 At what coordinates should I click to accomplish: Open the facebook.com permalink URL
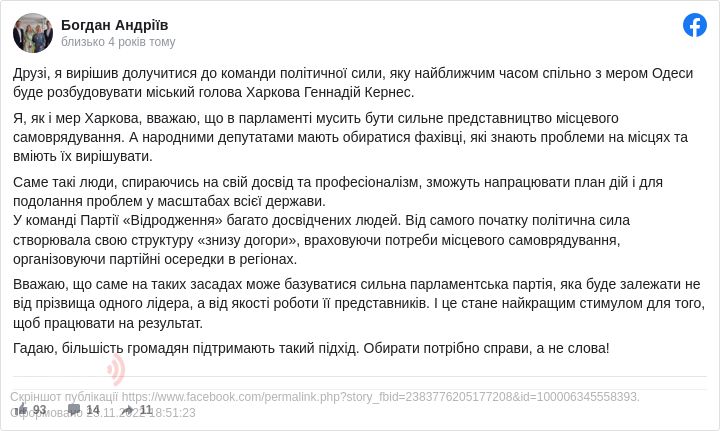380,397
